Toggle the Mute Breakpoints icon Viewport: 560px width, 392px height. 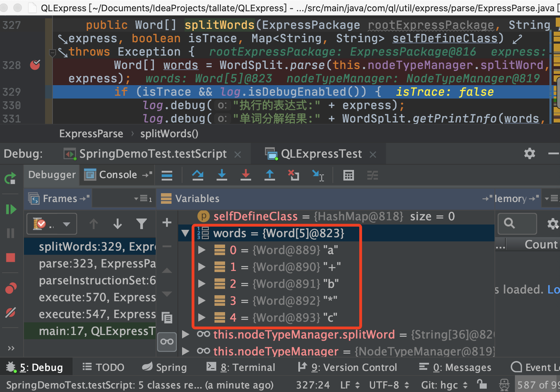(x=11, y=312)
